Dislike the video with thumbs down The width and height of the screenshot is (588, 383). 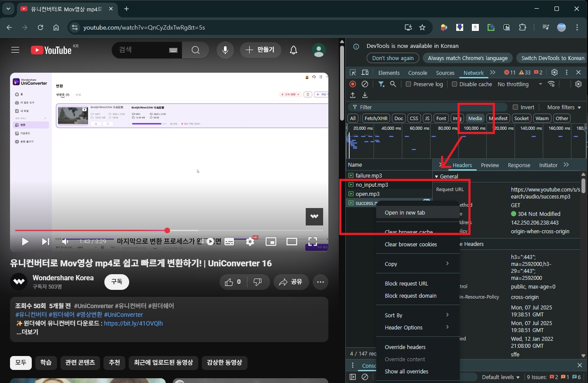tap(257, 282)
